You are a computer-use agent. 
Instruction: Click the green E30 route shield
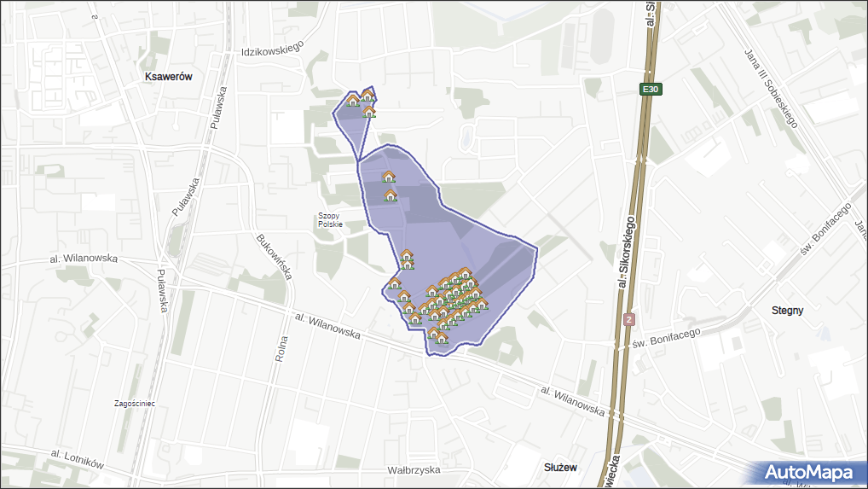point(651,89)
